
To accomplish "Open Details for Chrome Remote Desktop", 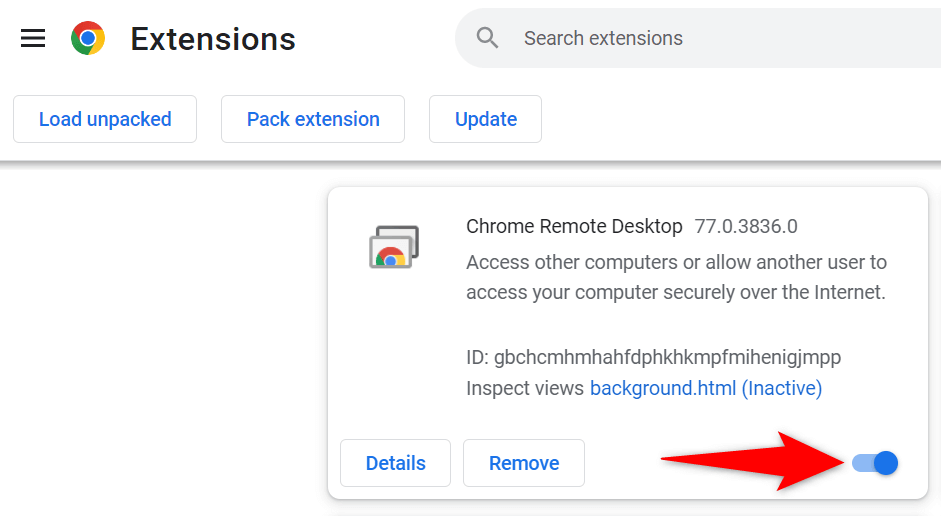I will (395, 463).
